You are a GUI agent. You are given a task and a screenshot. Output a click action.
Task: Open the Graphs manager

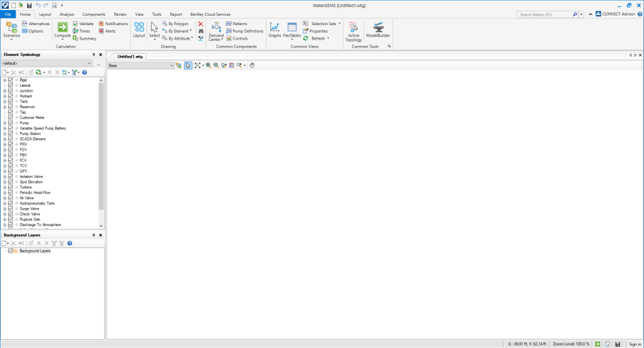click(275, 30)
